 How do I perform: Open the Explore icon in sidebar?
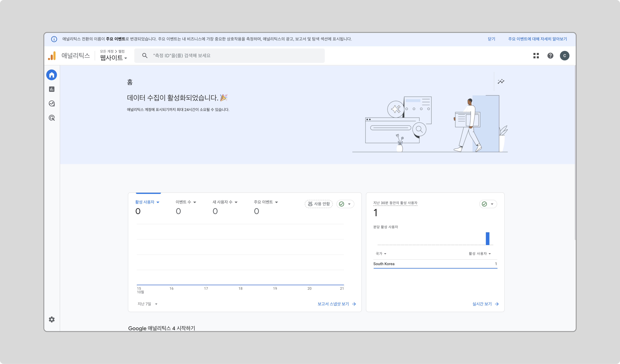[52, 104]
